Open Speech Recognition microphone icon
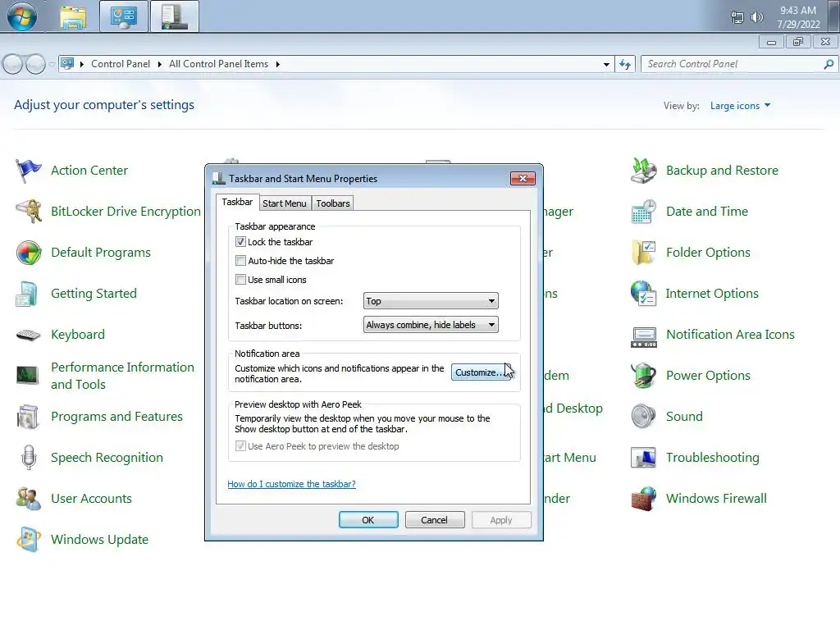This screenshot has height=630, width=840. tap(29, 458)
